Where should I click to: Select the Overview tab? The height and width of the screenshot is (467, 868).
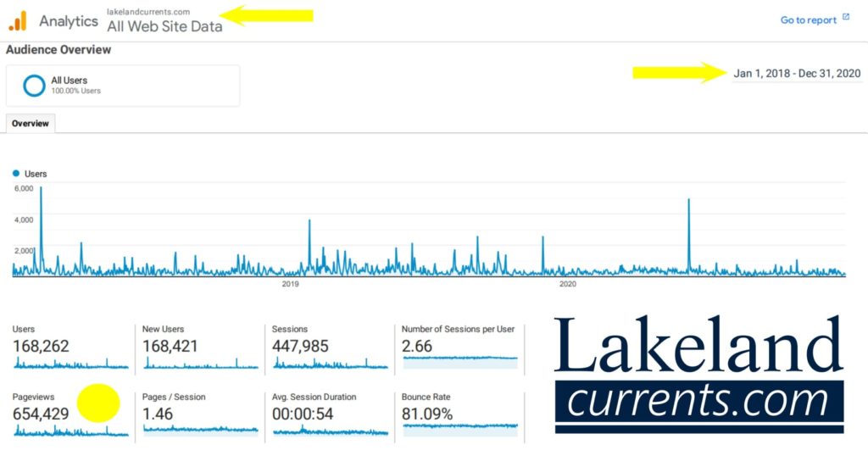click(31, 124)
